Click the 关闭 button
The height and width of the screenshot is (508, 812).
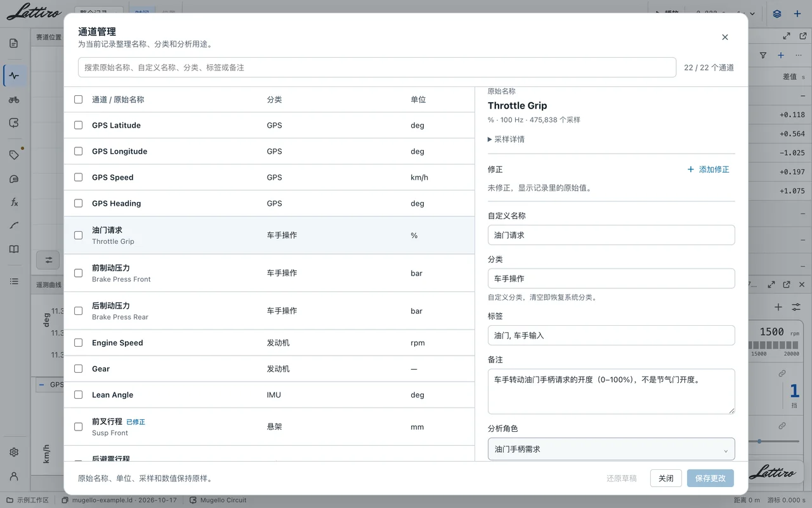click(x=666, y=478)
